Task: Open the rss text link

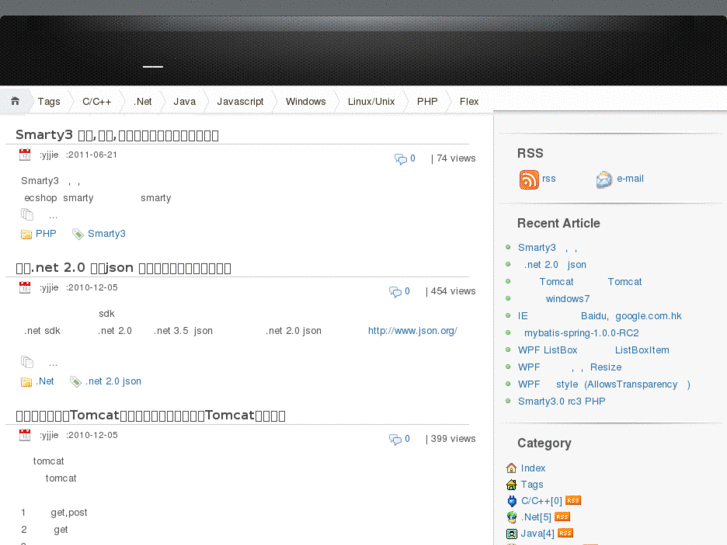Action: click(x=549, y=179)
